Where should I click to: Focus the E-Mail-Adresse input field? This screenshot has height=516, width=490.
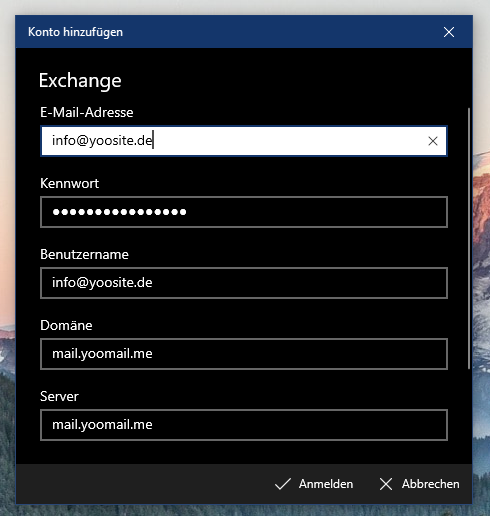point(244,141)
